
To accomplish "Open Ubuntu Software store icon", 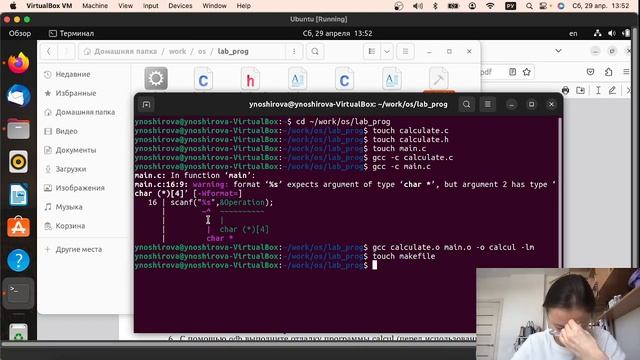I will (x=18, y=227).
